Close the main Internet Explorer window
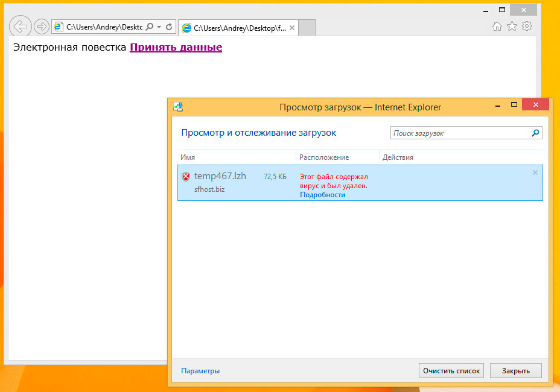Image resolution: width=560 pixels, height=392 pixels. tap(523, 10)
